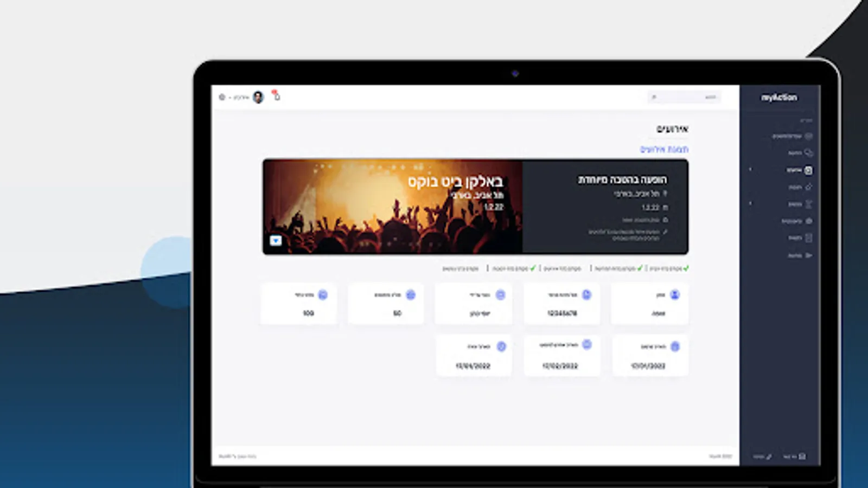868x488 pixels.
Task: Open the user name dropdown beside avatar
Action: coord(239,98)
